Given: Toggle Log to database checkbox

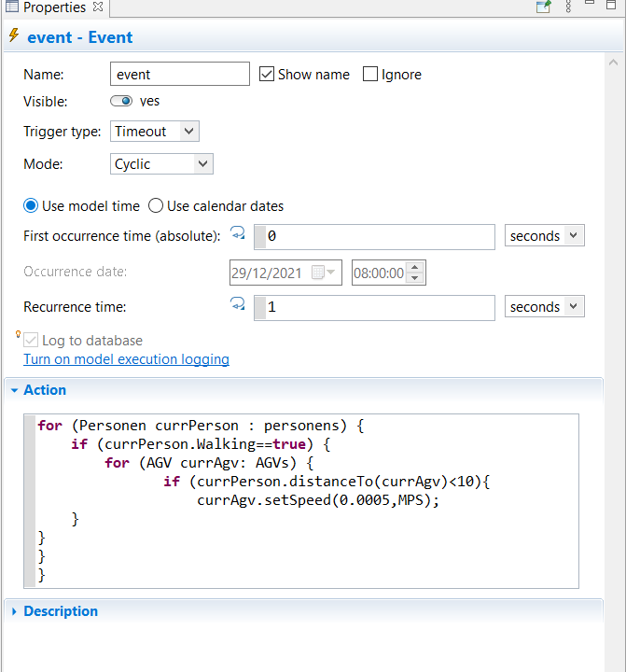Looking at the screenshot, I should [x=31, y=341].
